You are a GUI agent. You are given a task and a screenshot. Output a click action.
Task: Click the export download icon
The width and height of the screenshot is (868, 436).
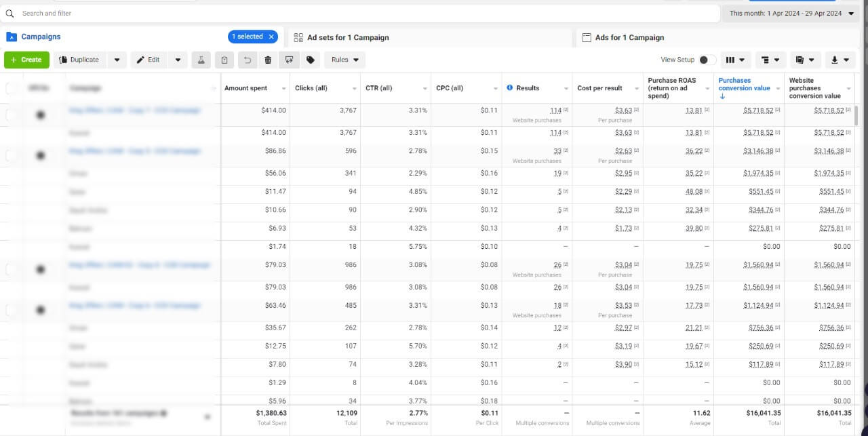point(840,60)
